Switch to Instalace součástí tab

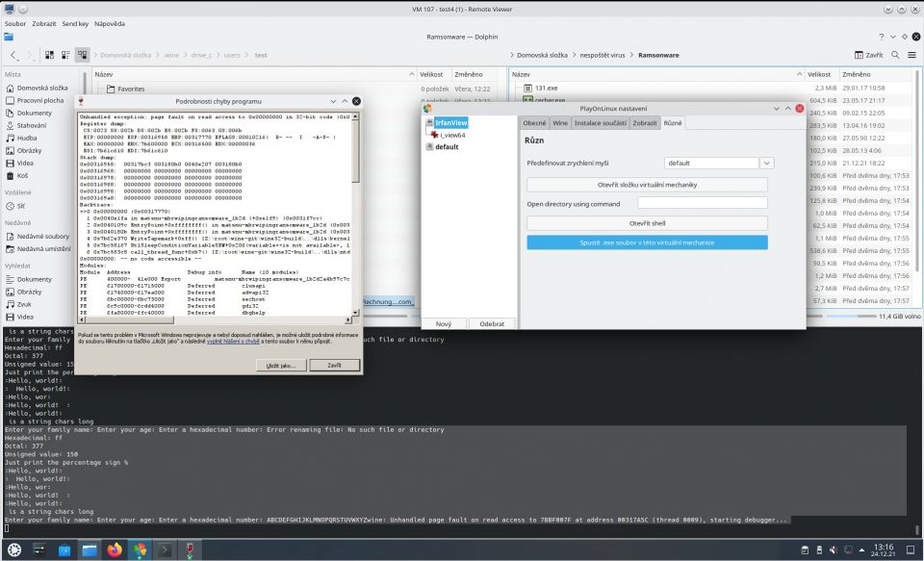click(x=600, y=122)
